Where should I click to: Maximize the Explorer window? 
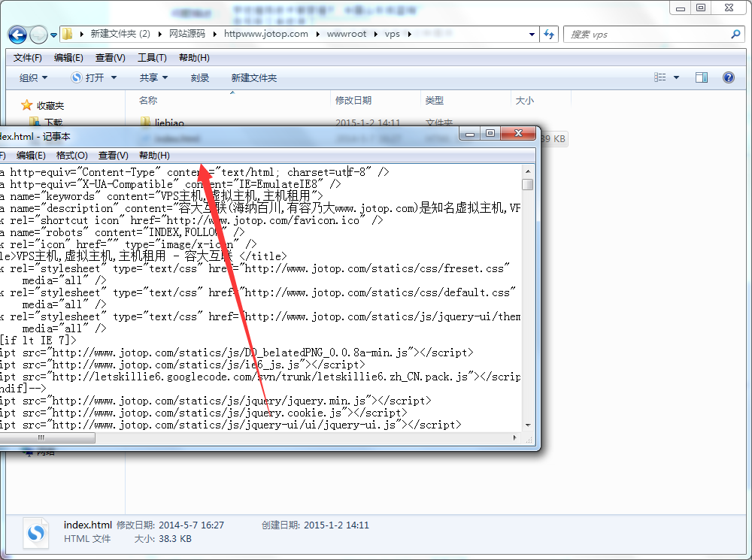[701, 8]
